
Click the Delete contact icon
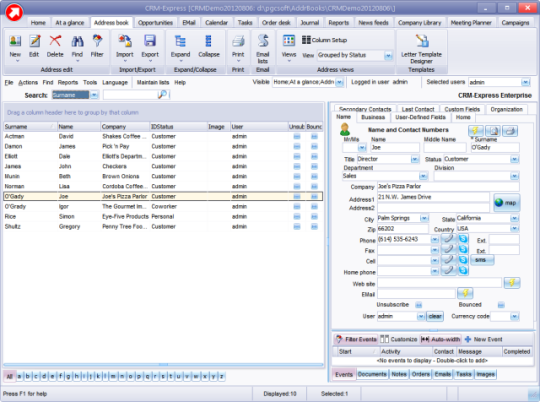click(55, 41)
